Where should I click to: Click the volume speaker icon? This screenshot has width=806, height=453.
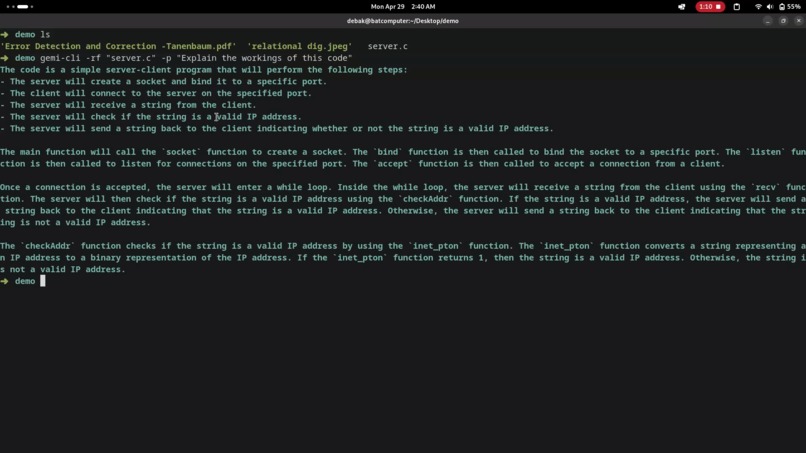(x=770, y=7)
